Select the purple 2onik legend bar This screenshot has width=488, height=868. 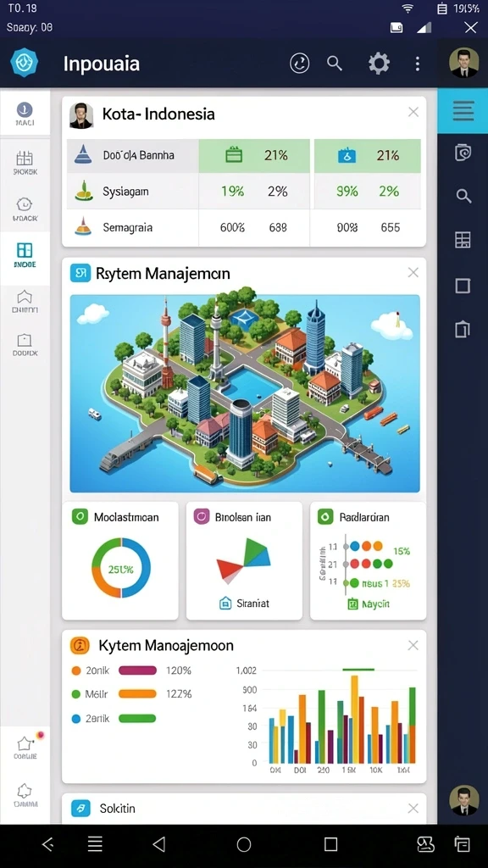point(138,670)
